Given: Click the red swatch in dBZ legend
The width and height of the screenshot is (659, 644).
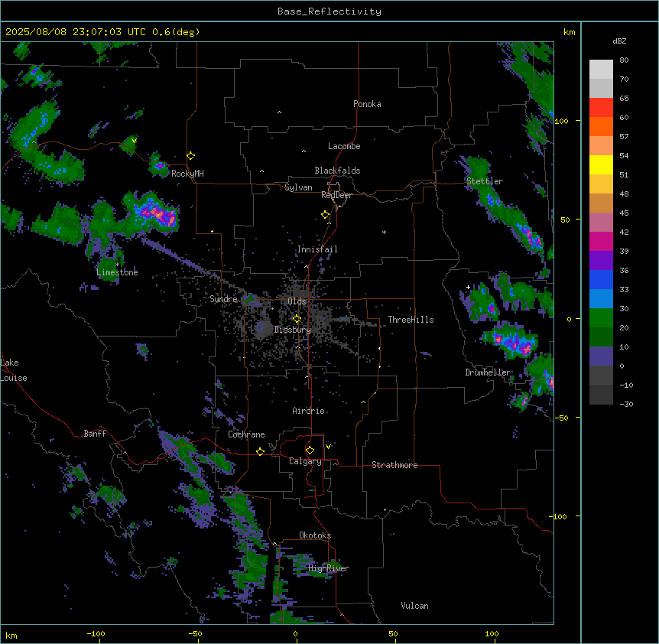Looking at the screenshot, I should 601,108.
